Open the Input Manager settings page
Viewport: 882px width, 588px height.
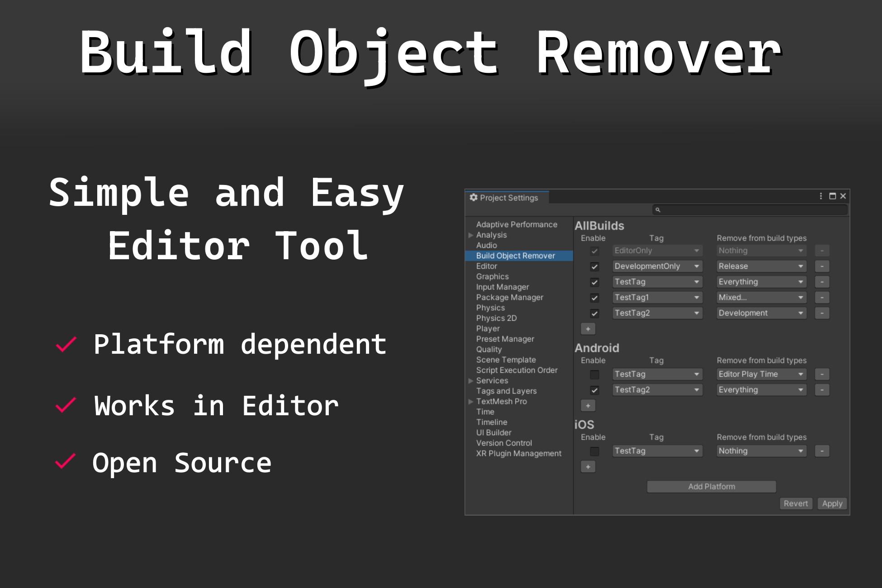click(x=502, y=287)
